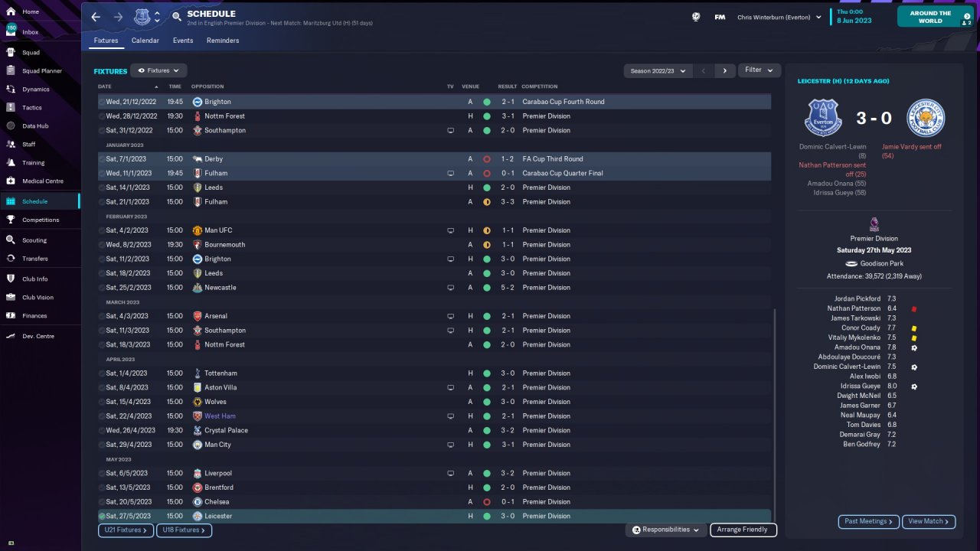Toggle the selection circle on the Tottenham row
This screenshot has height=551, width=980.
click(102, 373)
